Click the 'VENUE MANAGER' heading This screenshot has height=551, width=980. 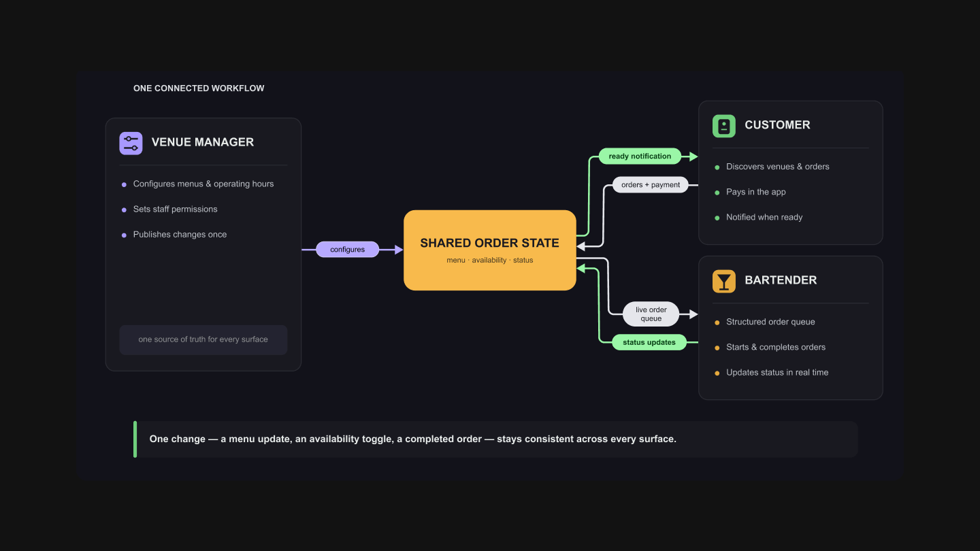tap(203, 142)
